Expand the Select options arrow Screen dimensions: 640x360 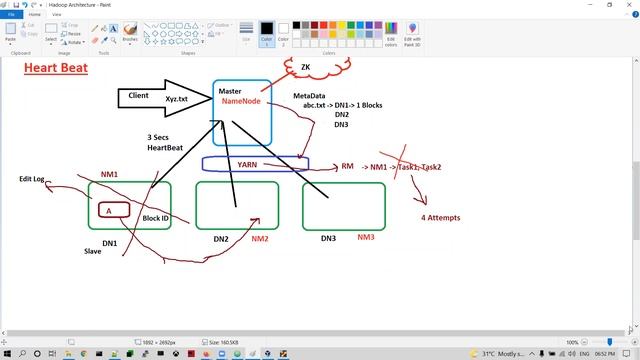coord(51,44)
